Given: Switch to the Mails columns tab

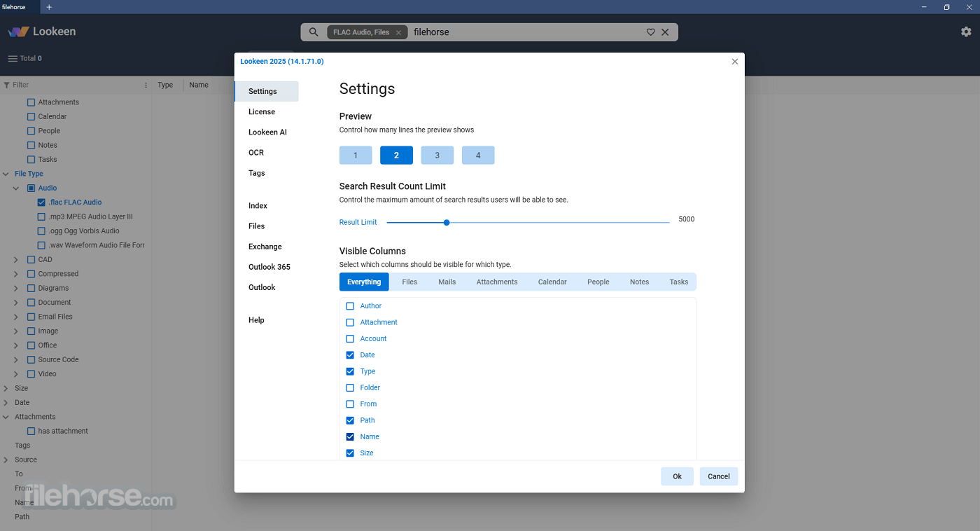Looking at the screenshot, I should tap(447, 282).
